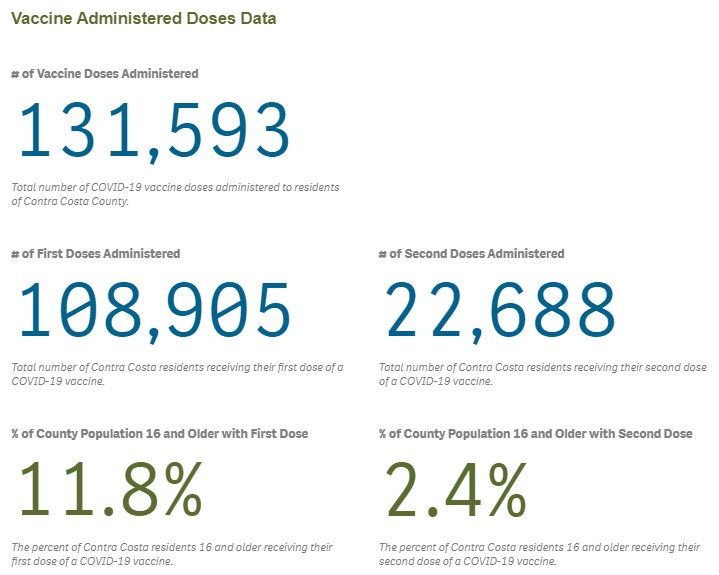719x575 pixels.
Task: Click the 11.8% first dose percentage
Action: click(111, 489)
